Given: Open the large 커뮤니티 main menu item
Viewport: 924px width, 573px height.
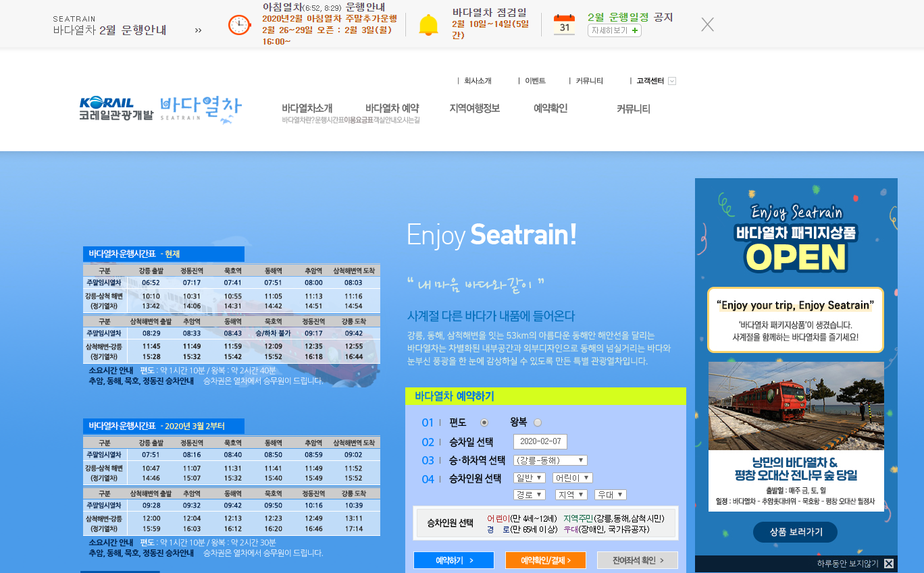Looking at the screenshot, I should [x=634, y=109].
